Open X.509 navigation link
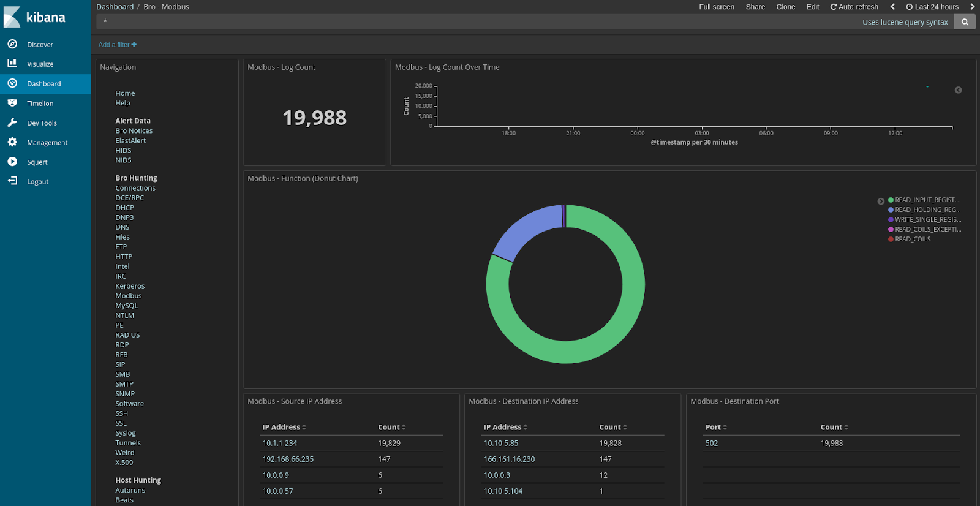Screen dimensions: 980x506 [124, 463]
